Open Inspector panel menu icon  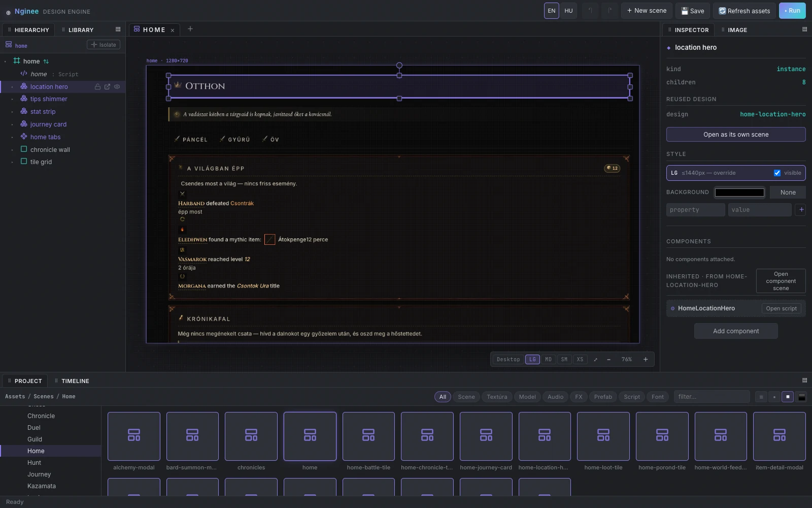point(804,29)
